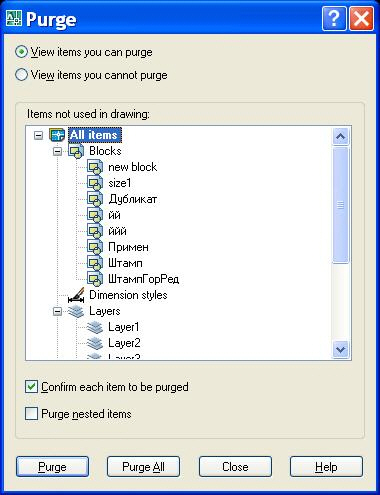The height and width of the screenshot is (495, 380).
Task: Click the Help button at the bottom
Action: 326,467
